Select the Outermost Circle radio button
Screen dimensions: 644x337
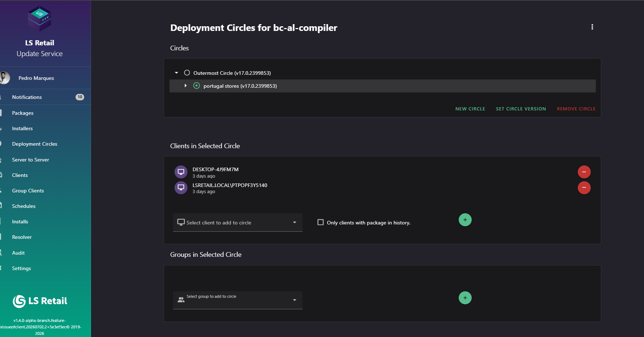[x=187, y=73]
